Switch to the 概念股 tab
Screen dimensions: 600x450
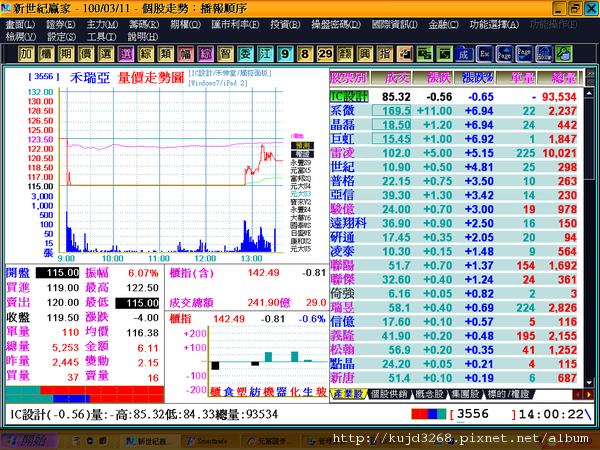429,394
